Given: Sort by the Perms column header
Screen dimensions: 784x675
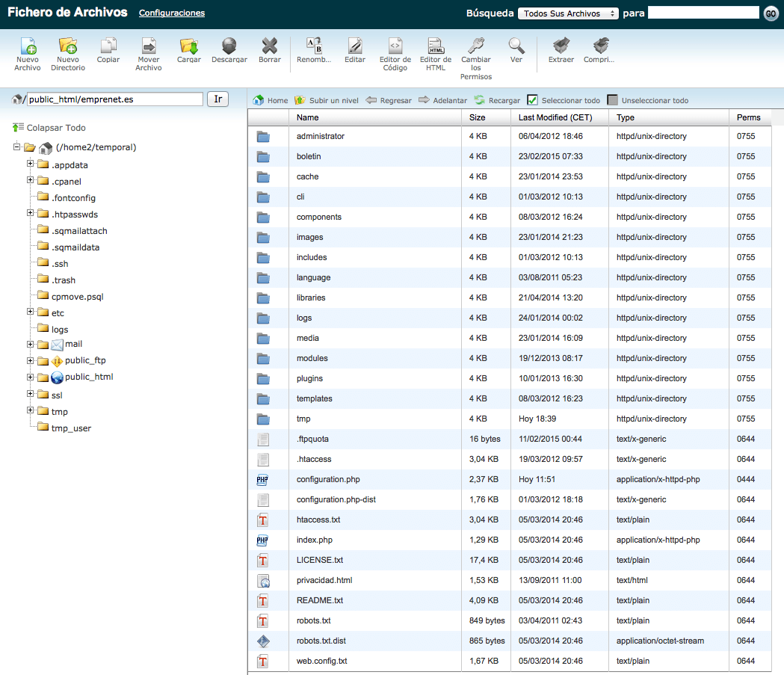Looking at the screenshot, I should (x=749, y=117).
